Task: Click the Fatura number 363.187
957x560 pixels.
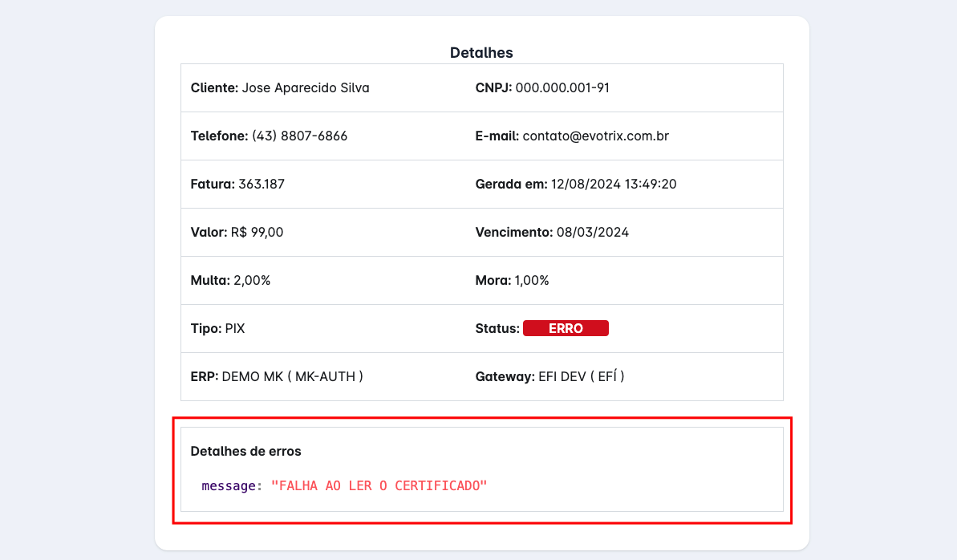Action: (261, 184)
